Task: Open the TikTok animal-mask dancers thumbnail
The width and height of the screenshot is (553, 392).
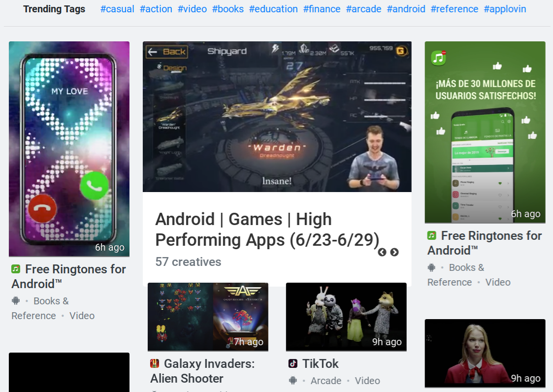Action: coord(346,317)
